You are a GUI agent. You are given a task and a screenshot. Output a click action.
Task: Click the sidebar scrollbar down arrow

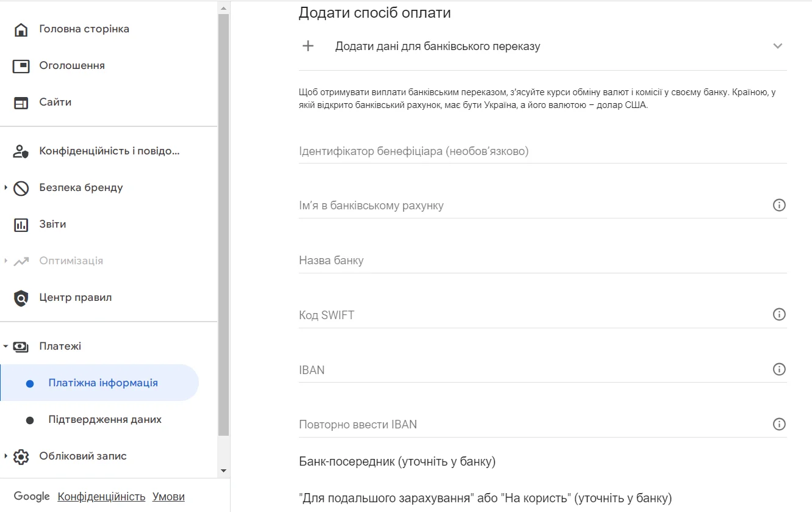[223, 471]
